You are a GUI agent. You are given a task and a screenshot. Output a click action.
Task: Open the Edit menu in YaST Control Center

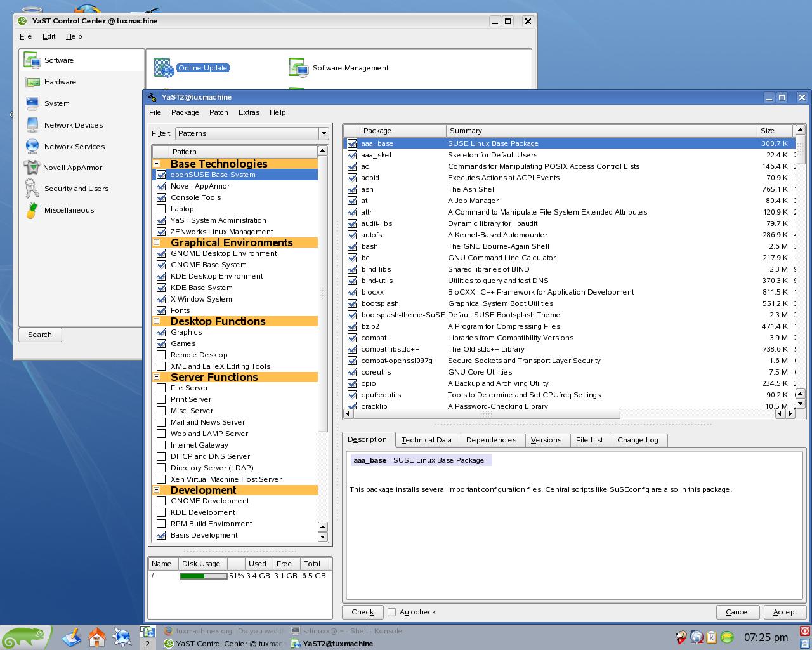tap(49, 36)
